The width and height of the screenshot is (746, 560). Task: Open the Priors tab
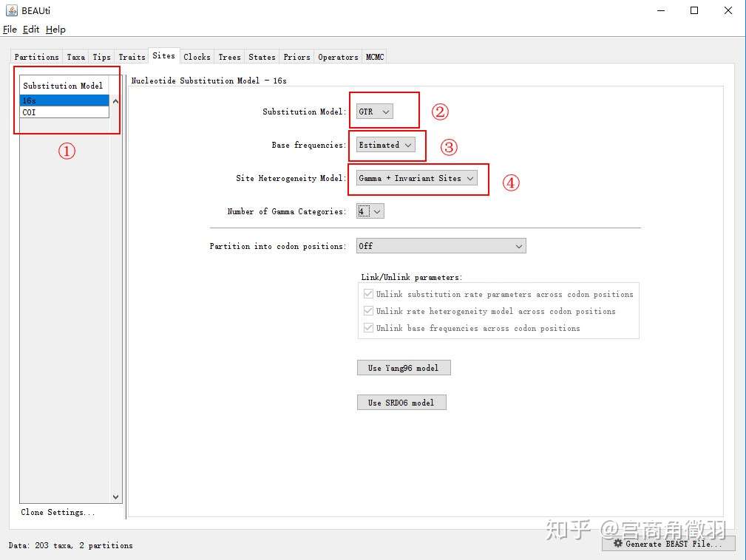[297, 57]
